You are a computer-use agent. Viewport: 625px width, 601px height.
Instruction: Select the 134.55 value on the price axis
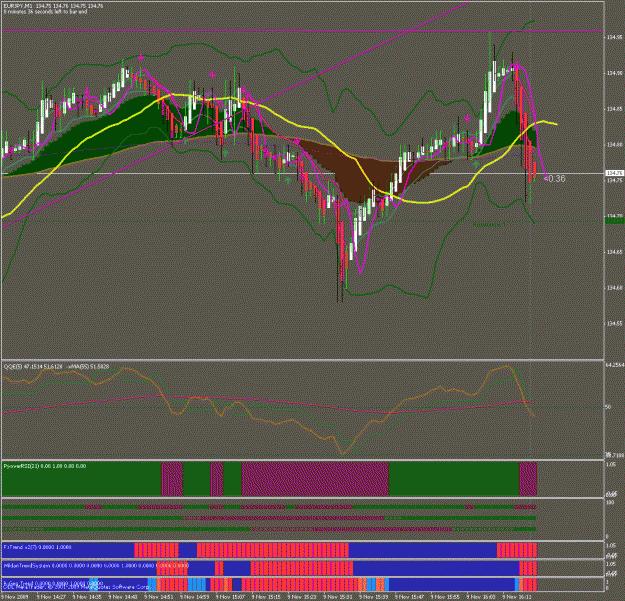point(614,324)
